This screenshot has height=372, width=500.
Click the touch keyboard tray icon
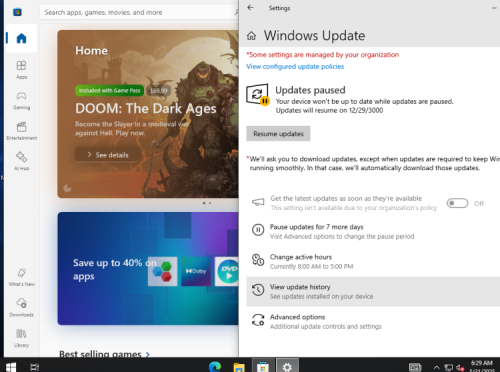(x=415, y=367)
